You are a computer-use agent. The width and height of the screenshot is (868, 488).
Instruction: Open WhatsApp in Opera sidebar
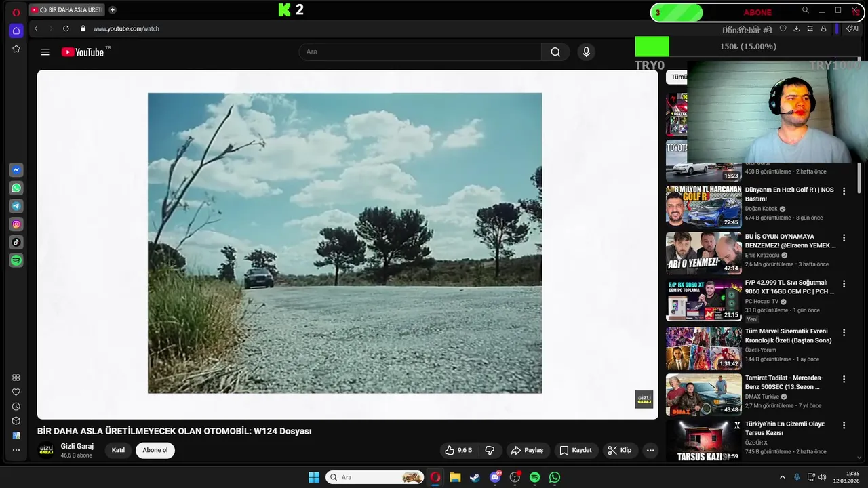(x=16, y=188)
